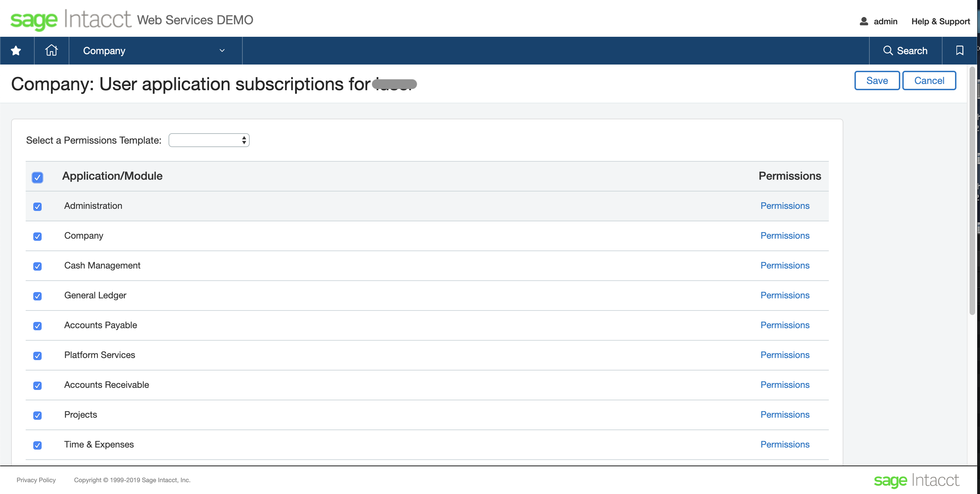Click Permissions link for General Ledger
980x494 pixels.
pyautogui.click(x=785, y=295)
